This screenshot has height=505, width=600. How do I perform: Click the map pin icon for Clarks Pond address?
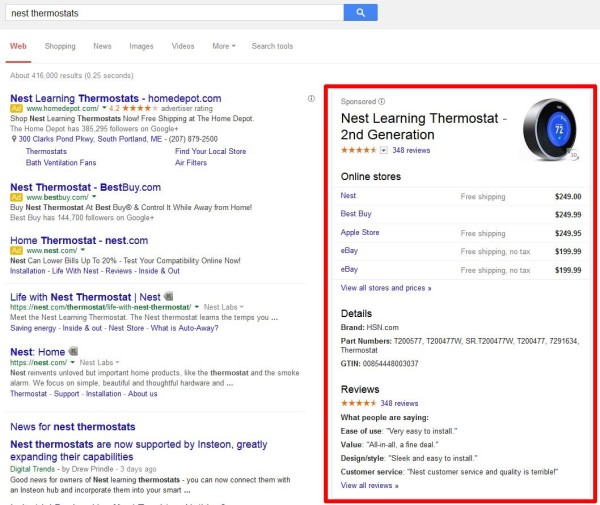14,139
